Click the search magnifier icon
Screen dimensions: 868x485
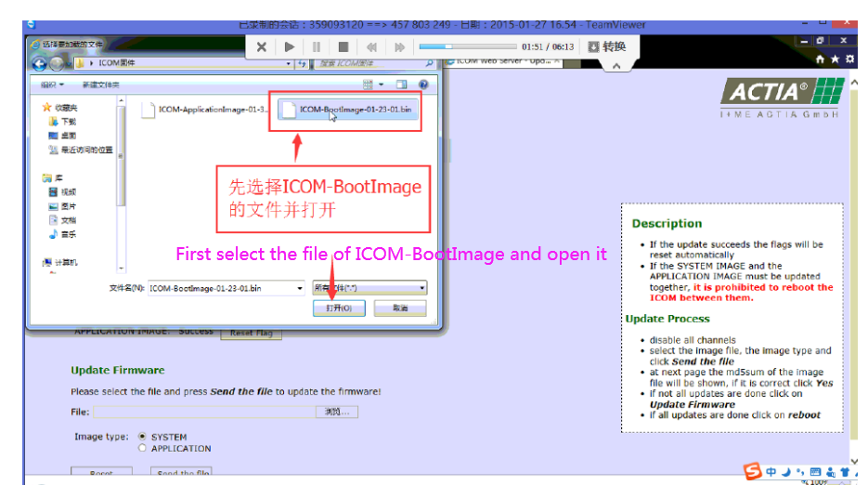click(429, 63)
